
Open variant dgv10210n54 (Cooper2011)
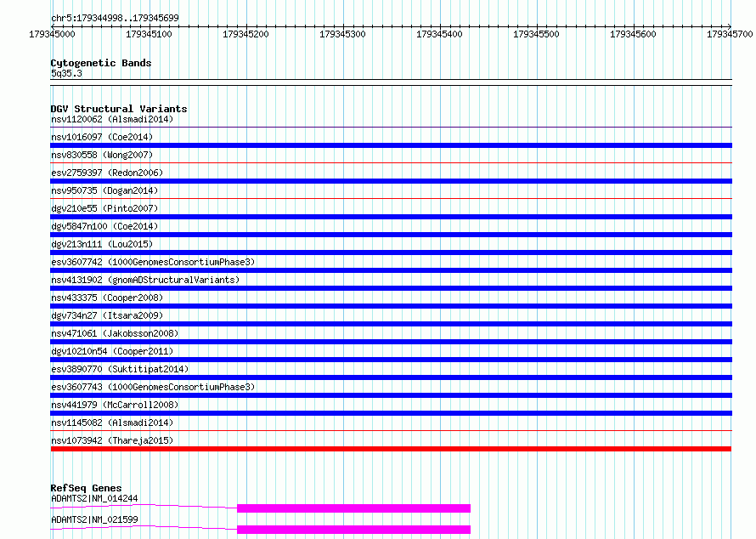[112, 351]
